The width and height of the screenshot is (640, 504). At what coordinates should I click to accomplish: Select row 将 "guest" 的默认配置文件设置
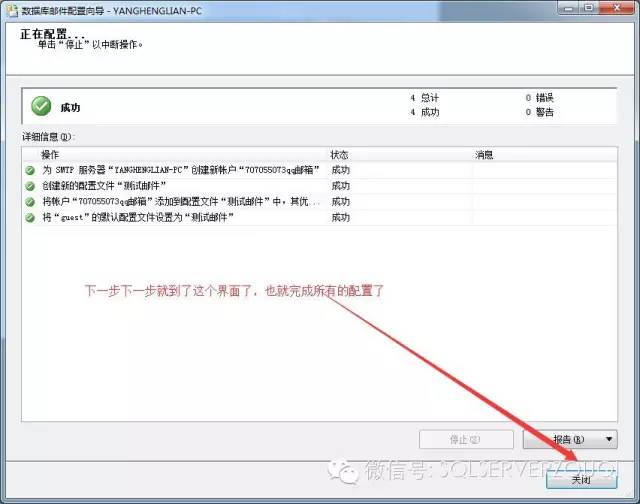pos(320,218)
